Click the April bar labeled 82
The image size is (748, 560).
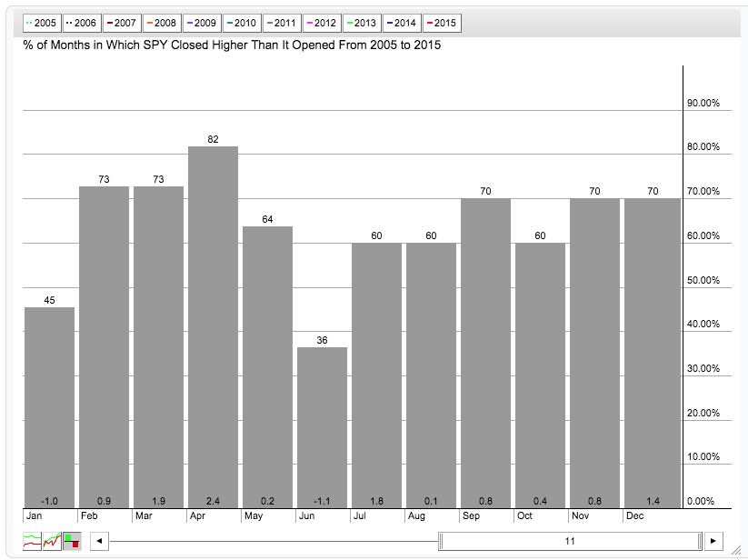point(214,326)
